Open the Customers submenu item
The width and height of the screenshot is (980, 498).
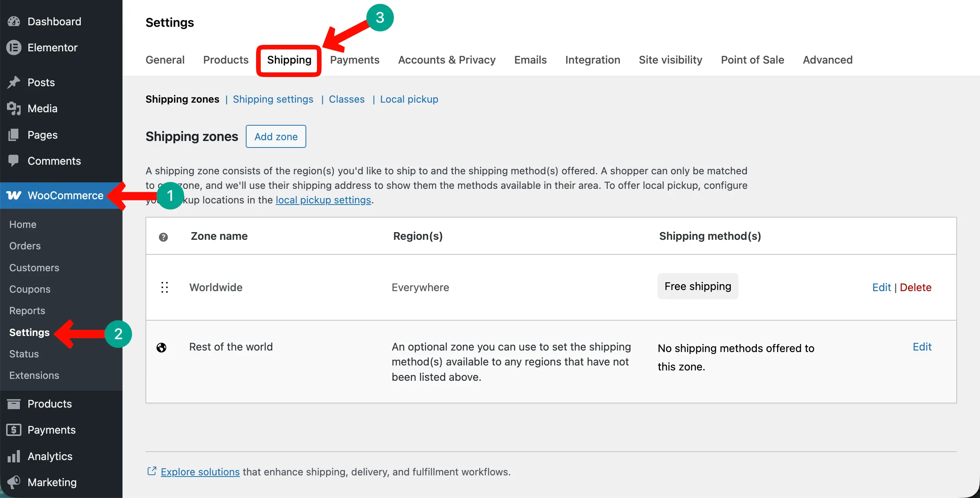click(34, 268)
